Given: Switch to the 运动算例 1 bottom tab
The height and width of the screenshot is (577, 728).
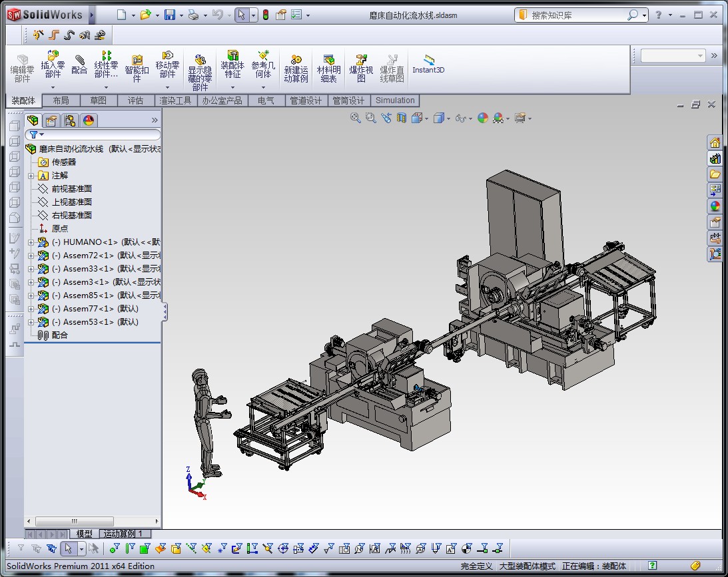Looking at the screenshot, I should 125,534.
